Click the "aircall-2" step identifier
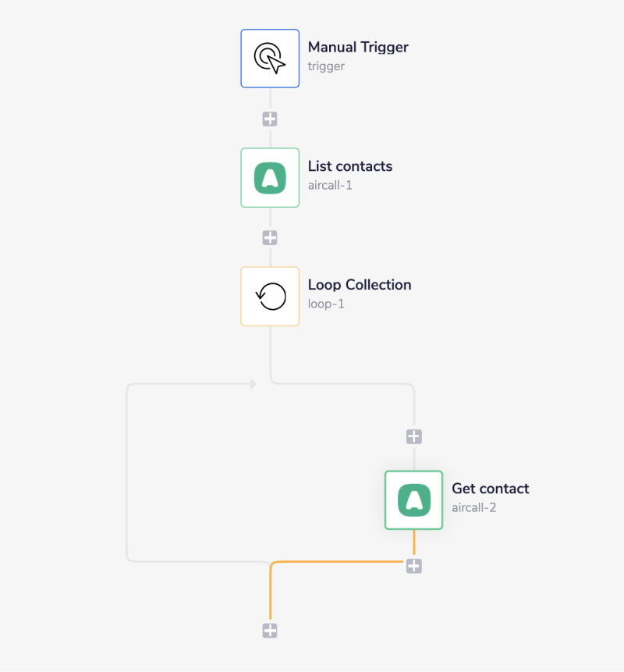This screenshot has width=624, height=672. [474, 508]
